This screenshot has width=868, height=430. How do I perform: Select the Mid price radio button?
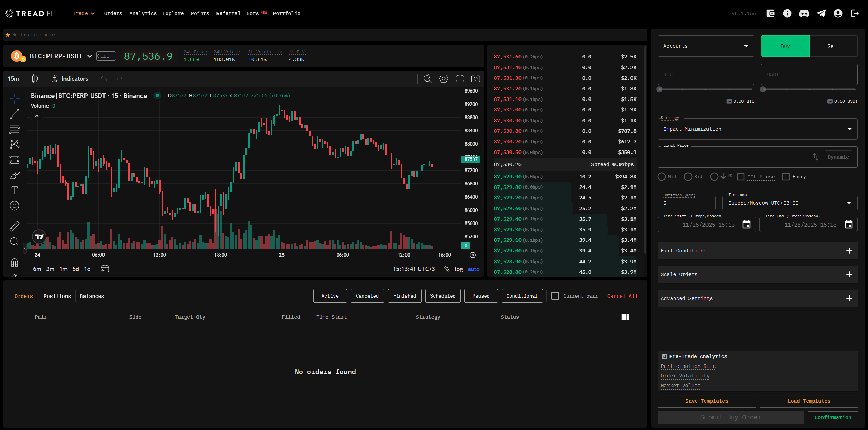tap(661, 177)
